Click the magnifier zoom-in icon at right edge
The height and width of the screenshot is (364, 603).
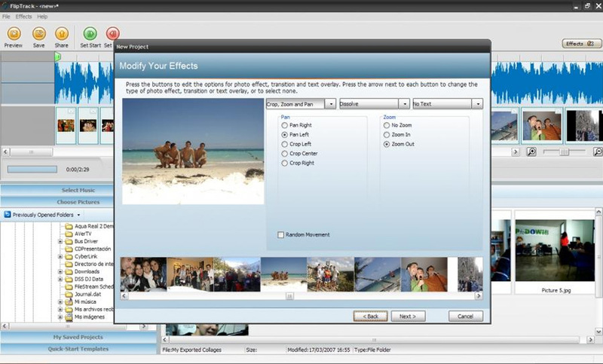point(598,151)
